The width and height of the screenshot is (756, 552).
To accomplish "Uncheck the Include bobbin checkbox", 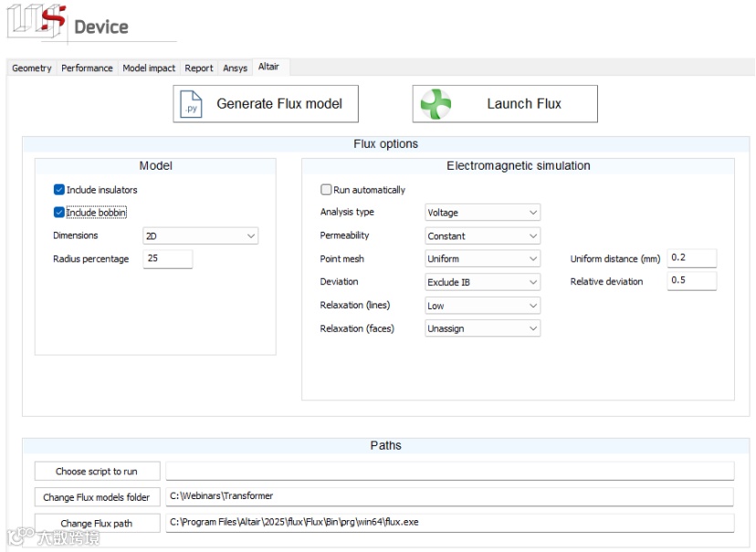I will [x=59, y=213].
